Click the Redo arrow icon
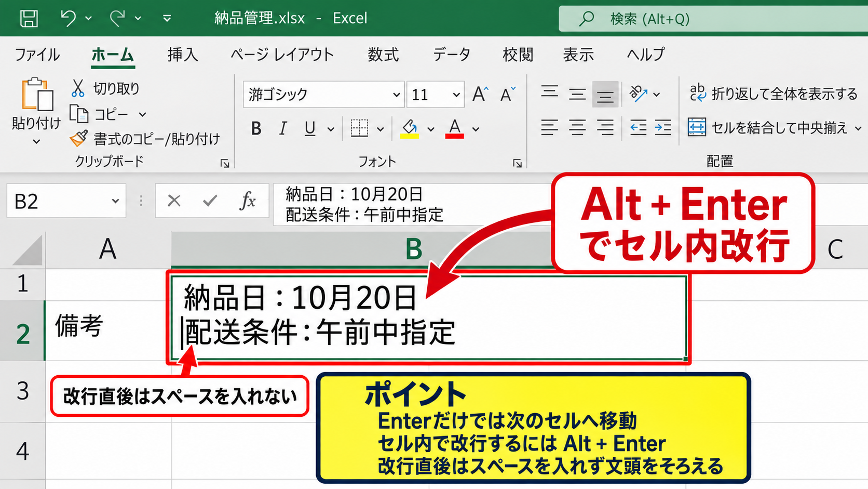The height and width of the screenshot is (489, 868). (x=118, y=18)
